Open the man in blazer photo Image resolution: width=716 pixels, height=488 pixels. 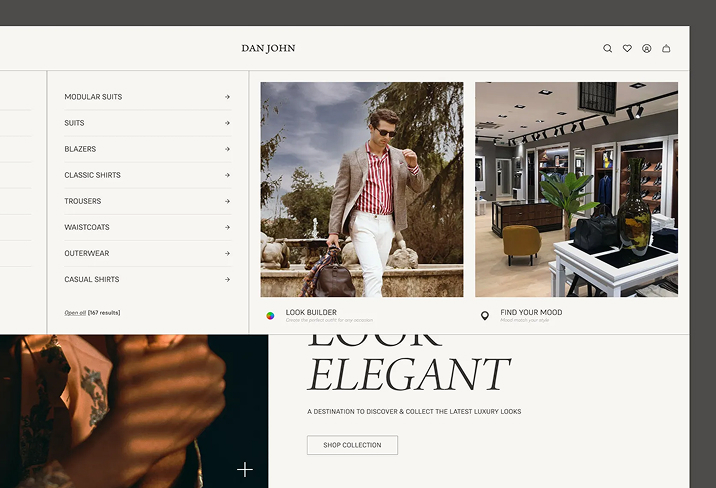362,189
